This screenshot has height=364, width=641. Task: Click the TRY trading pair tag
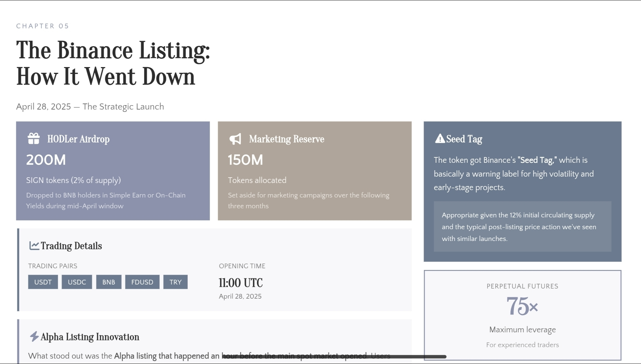(176, 282)
